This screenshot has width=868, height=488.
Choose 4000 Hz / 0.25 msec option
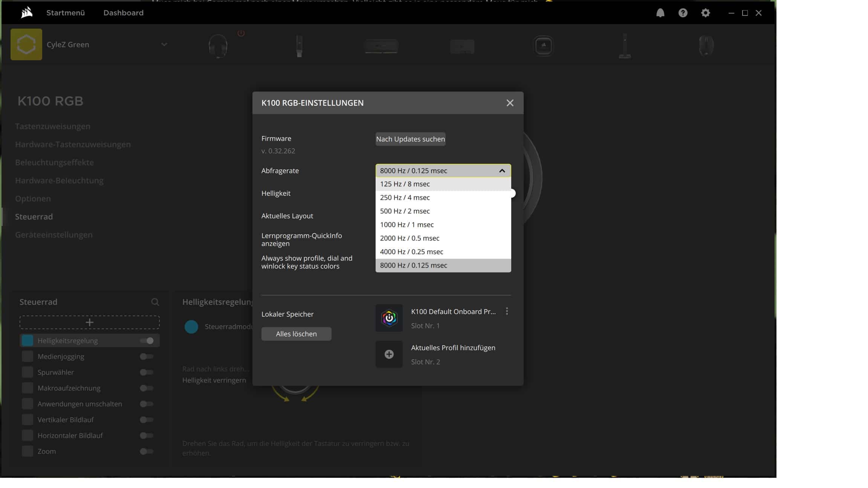tap(443, 252)
